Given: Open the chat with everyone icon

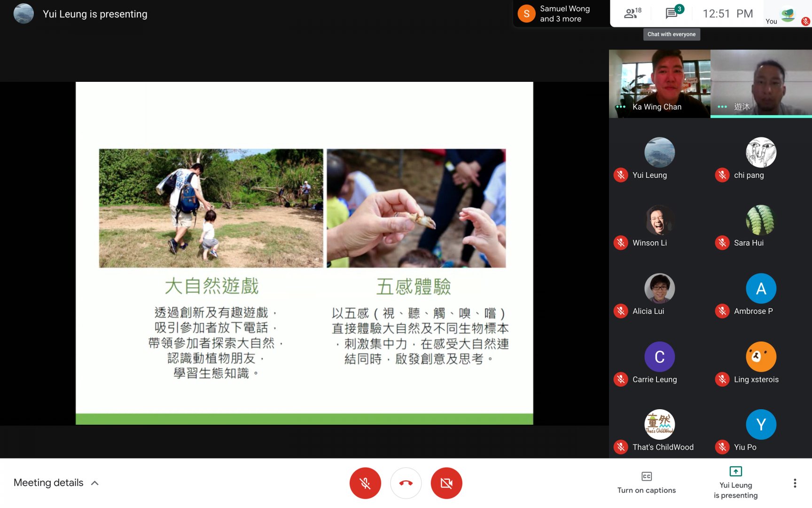Looking at the screenshot, I should [672, 13].
